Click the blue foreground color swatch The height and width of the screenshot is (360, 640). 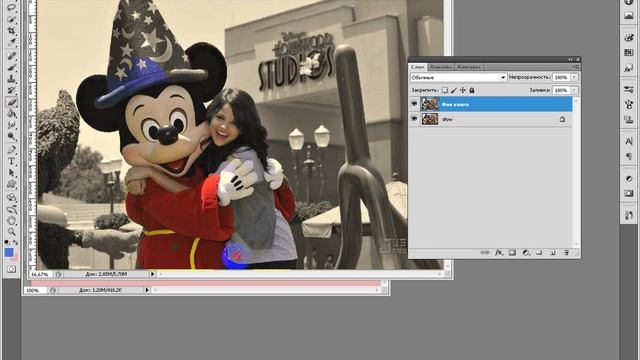point(9,253)
